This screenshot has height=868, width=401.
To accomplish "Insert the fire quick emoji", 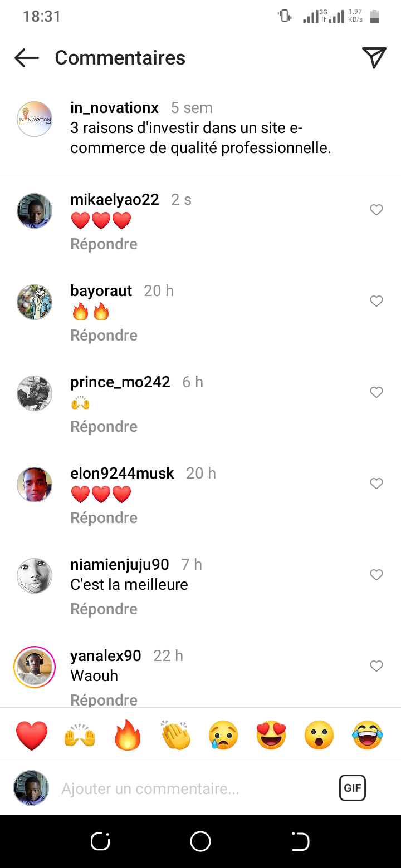I will tap(128, 735).
